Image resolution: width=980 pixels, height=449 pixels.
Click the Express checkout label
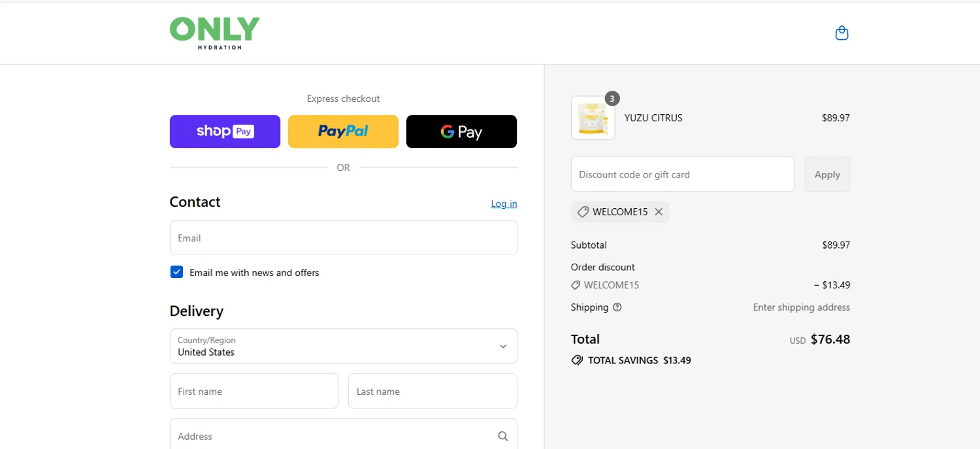coord(343,99)
